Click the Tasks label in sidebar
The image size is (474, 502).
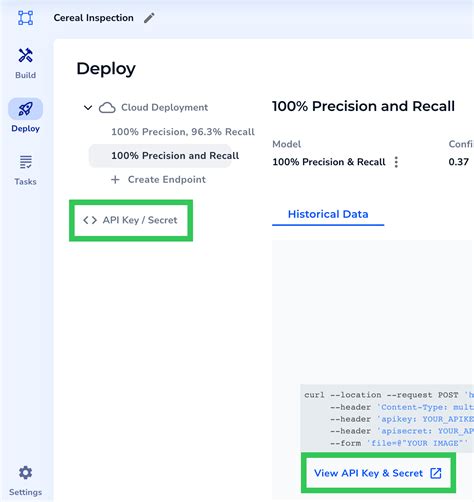[x=25, y=182]
